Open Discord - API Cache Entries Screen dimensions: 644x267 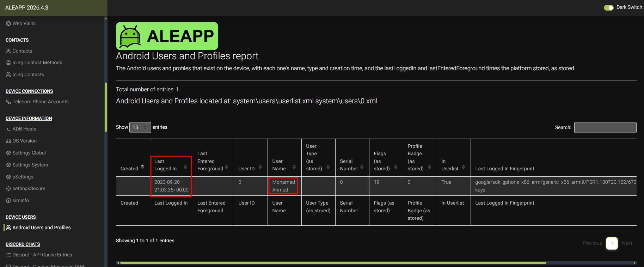click(42, 255)
